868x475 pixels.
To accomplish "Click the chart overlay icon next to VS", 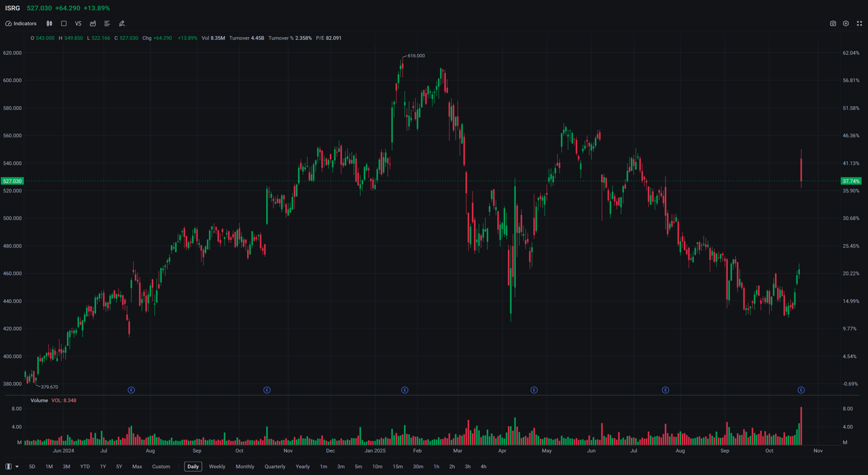I will pyautogui.click(x=93, y=24).
